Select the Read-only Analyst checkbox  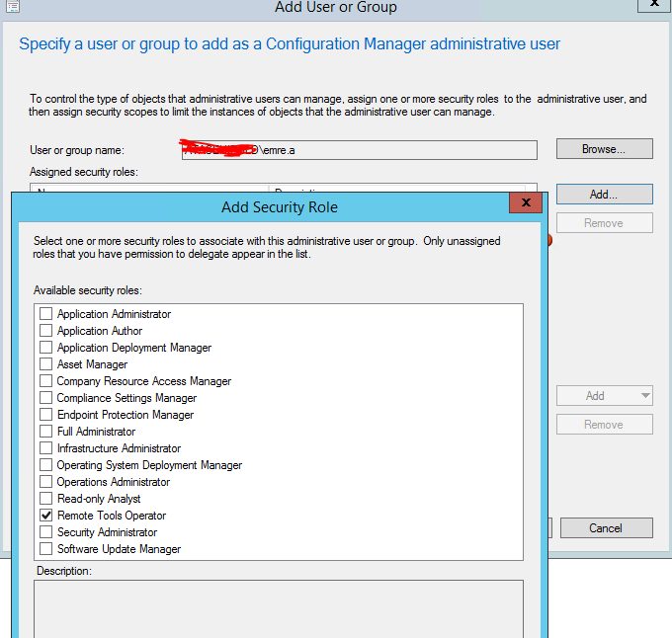[45, 499]
